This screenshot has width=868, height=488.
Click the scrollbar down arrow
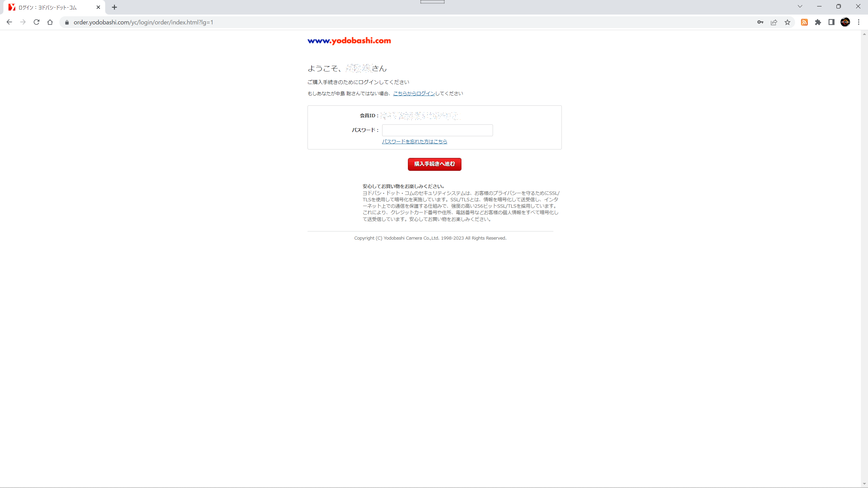coord(864,484)
